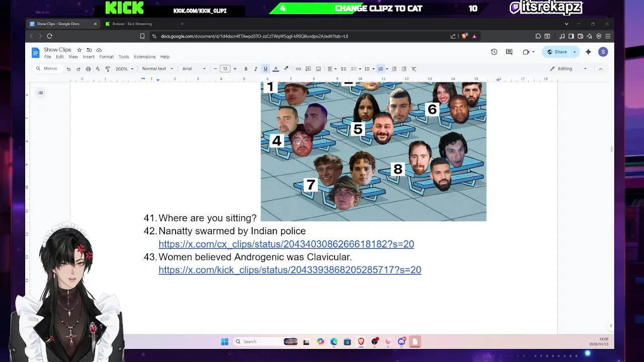Undo the last edit in Docs
This screenshot has height=362, width=644.
pos(68,69)
